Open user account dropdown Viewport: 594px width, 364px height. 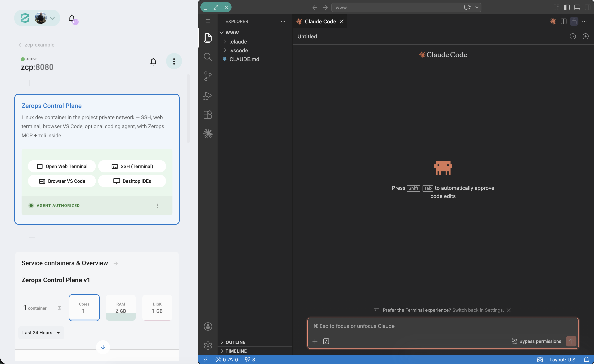tap(37, 18)
